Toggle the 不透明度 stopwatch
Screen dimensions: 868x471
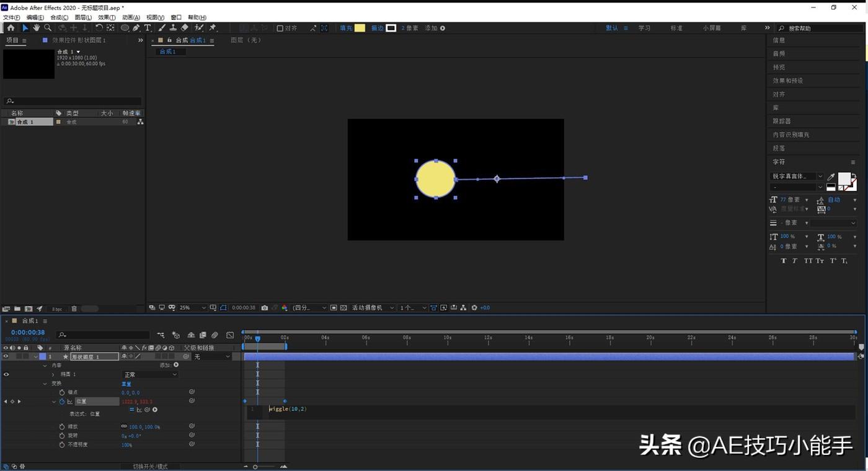point(62,445)
